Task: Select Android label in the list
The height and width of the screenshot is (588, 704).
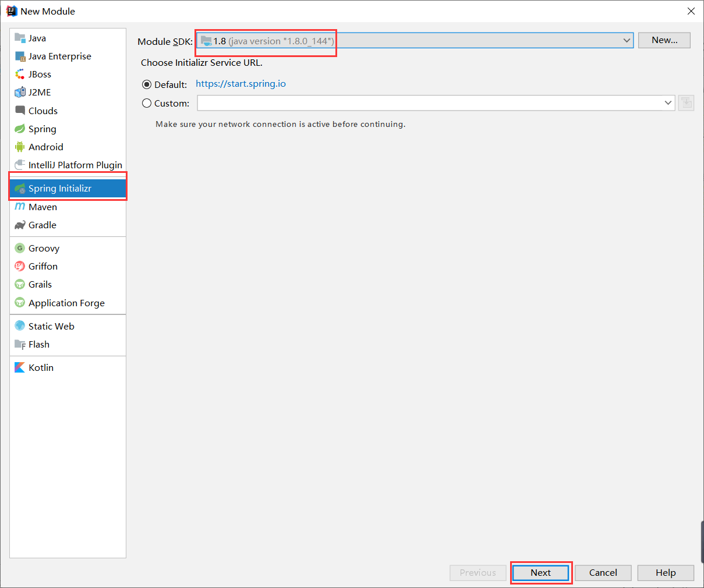Action: tap(46, 147)
